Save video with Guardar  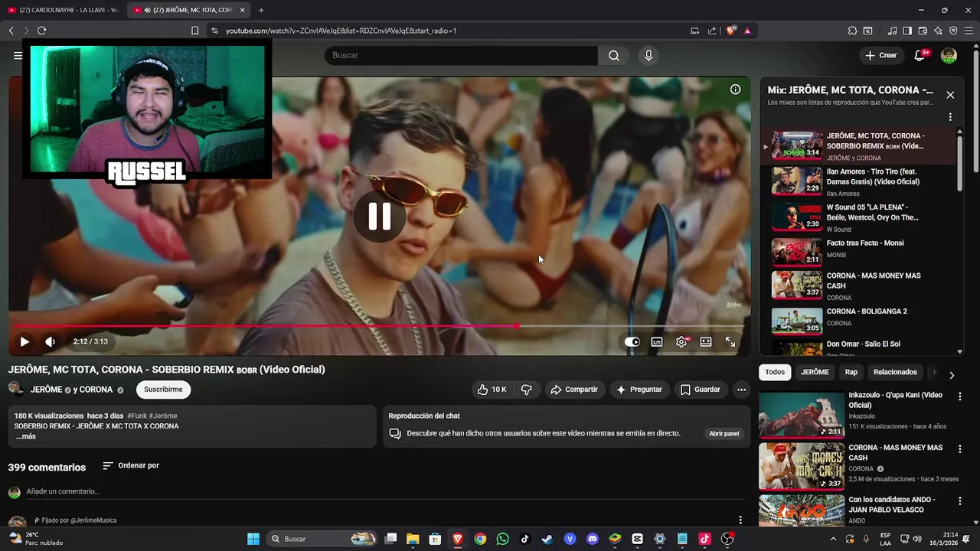tap(700, 390)
